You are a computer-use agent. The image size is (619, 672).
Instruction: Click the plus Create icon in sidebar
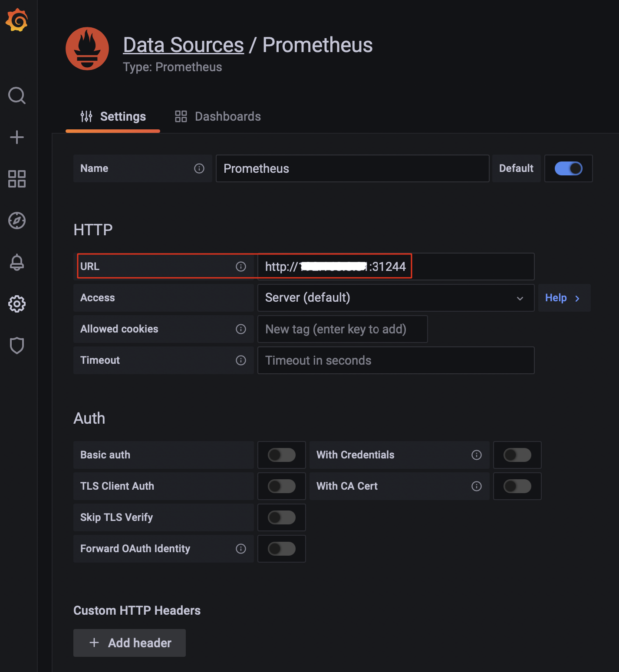click(17, 137)
